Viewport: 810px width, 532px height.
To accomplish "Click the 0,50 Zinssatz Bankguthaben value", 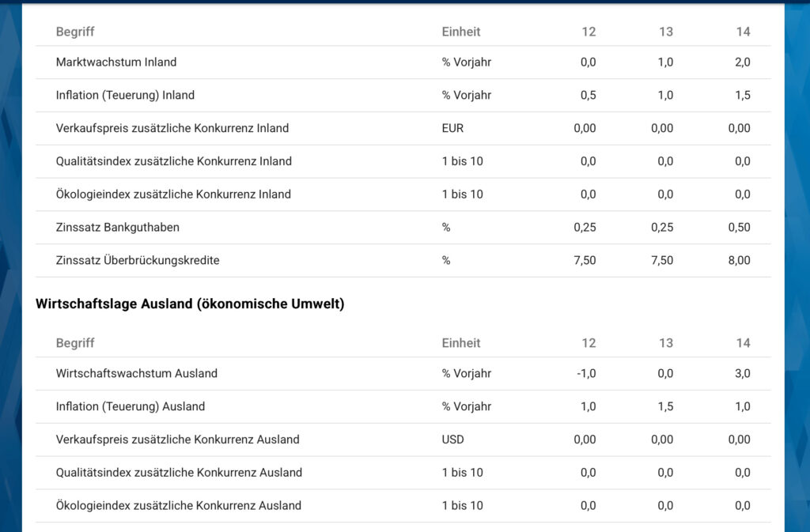I will 739,228.
